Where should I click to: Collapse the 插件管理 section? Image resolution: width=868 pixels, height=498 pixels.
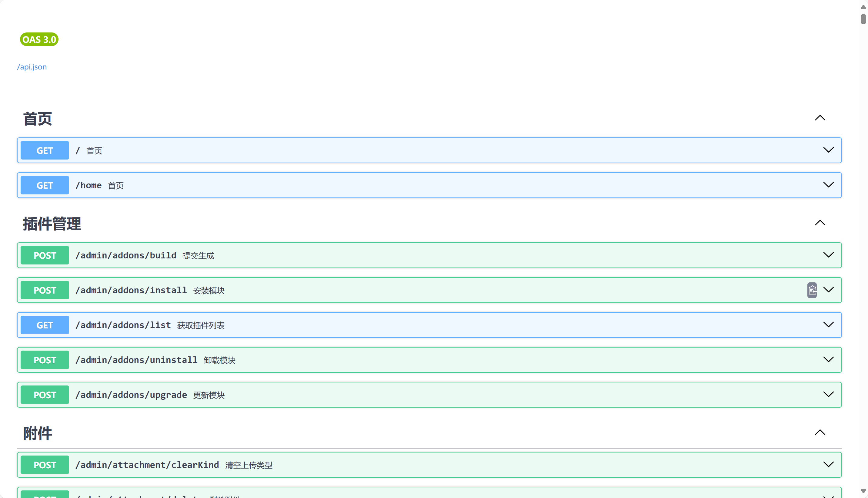tap(820, 223)
